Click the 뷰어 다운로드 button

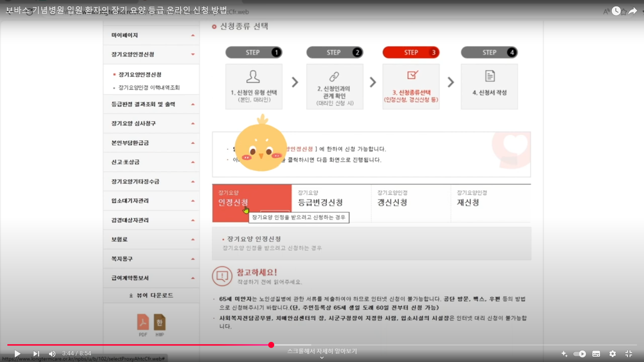click(x=151, y=295)
